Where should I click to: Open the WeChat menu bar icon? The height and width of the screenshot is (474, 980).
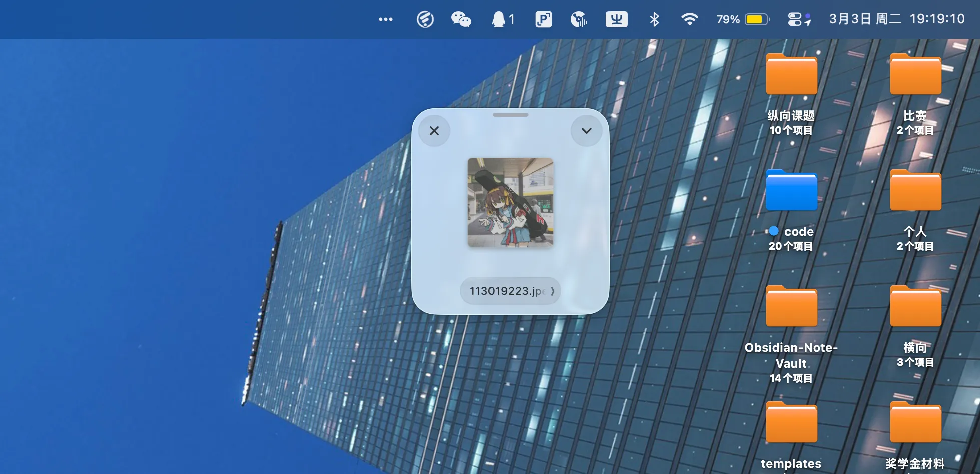[461, 19]
